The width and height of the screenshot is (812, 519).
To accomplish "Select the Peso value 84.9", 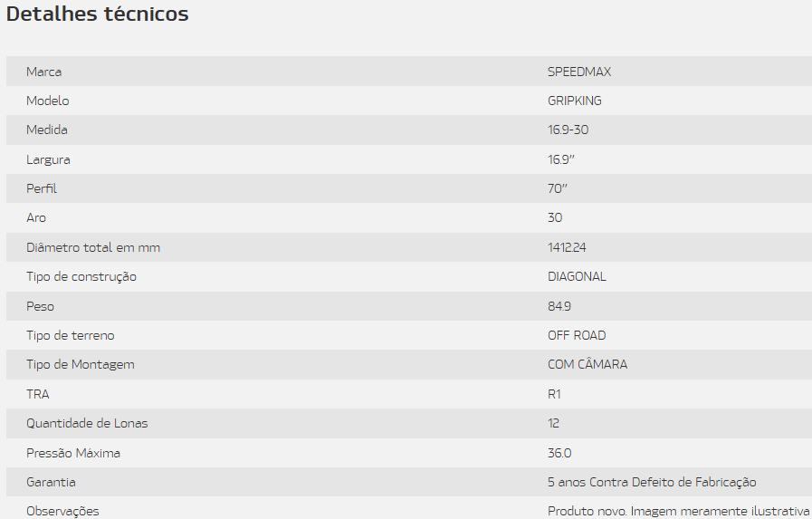I will point(559,306).
